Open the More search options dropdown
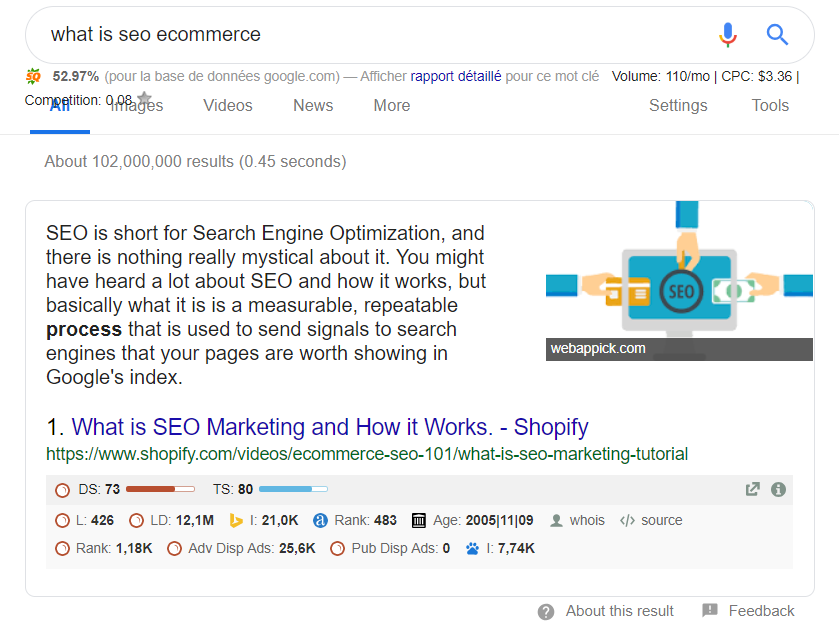The height and width of the screenshot is (641, 839). coord(392,105)
